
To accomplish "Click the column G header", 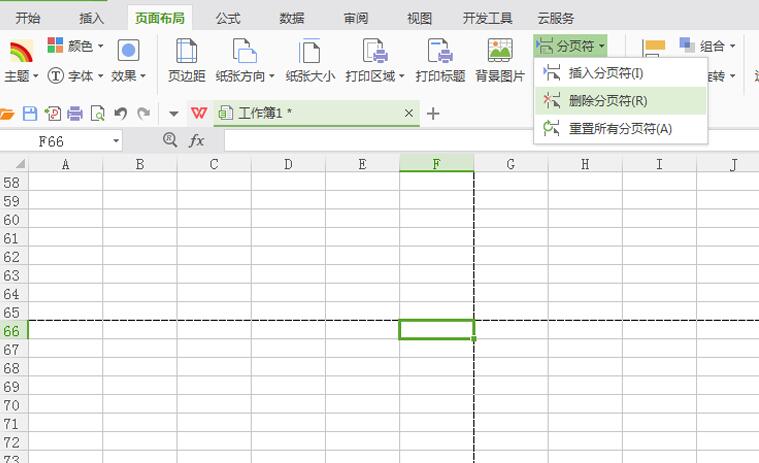I will 510,164.
